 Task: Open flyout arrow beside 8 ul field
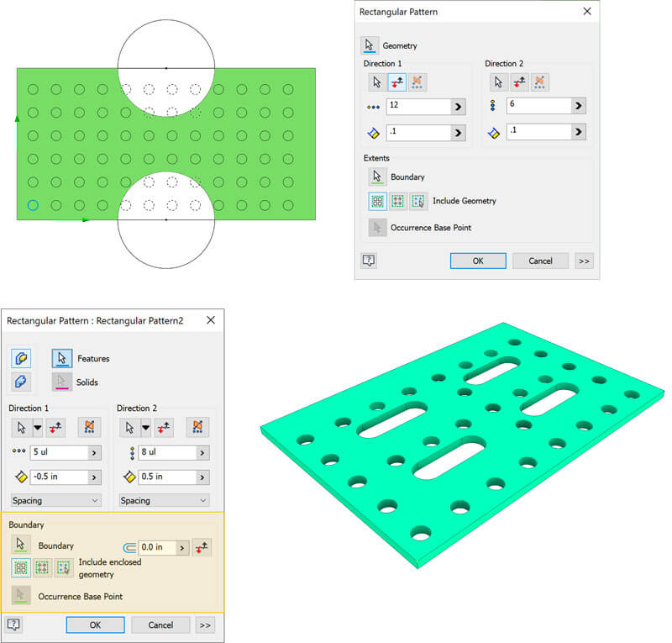[202, 452]
